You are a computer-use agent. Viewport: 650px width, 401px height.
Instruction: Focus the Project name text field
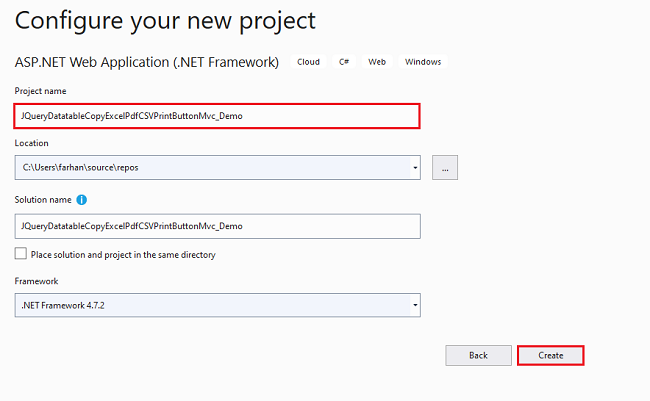pos(217,116)
